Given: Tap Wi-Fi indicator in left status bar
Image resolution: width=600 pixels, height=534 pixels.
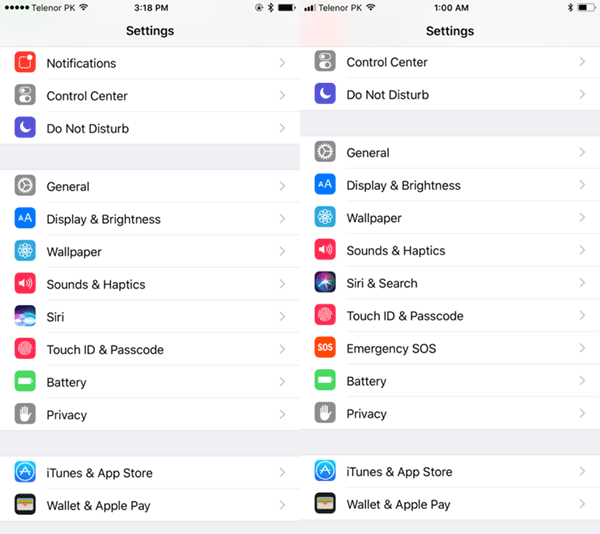Looking at the screenshot, I should click(83, 7).
